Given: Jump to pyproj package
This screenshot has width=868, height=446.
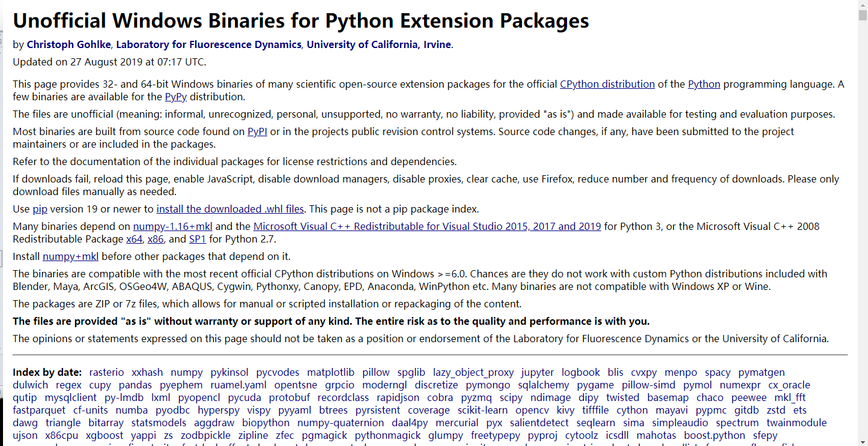Looking at the screenshot, I should 542,435.
